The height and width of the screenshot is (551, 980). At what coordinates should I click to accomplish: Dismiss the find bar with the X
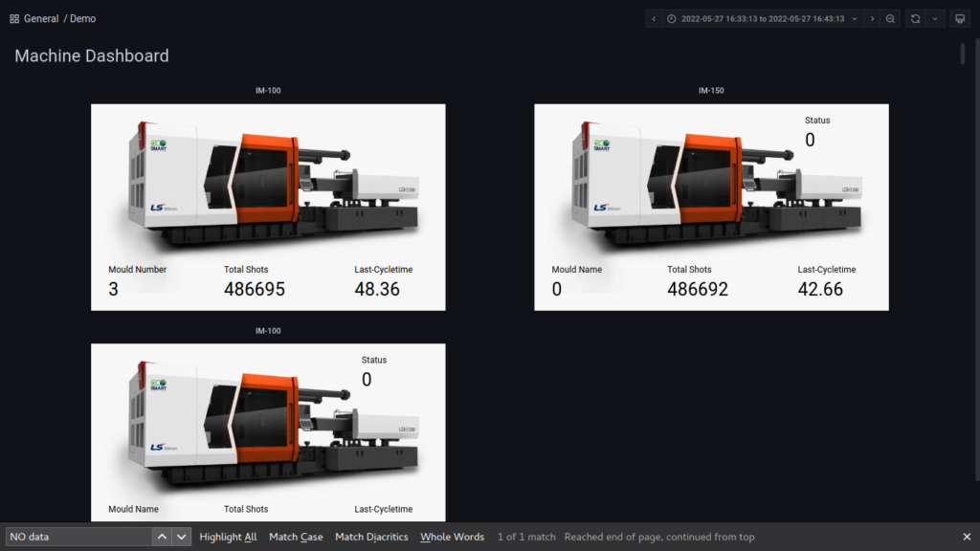967,537
